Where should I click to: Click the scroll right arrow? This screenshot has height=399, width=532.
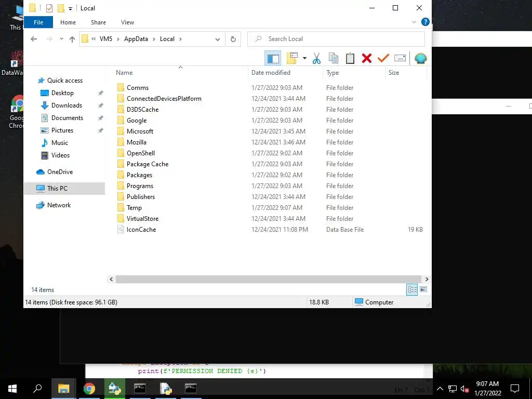coord(427,279)
